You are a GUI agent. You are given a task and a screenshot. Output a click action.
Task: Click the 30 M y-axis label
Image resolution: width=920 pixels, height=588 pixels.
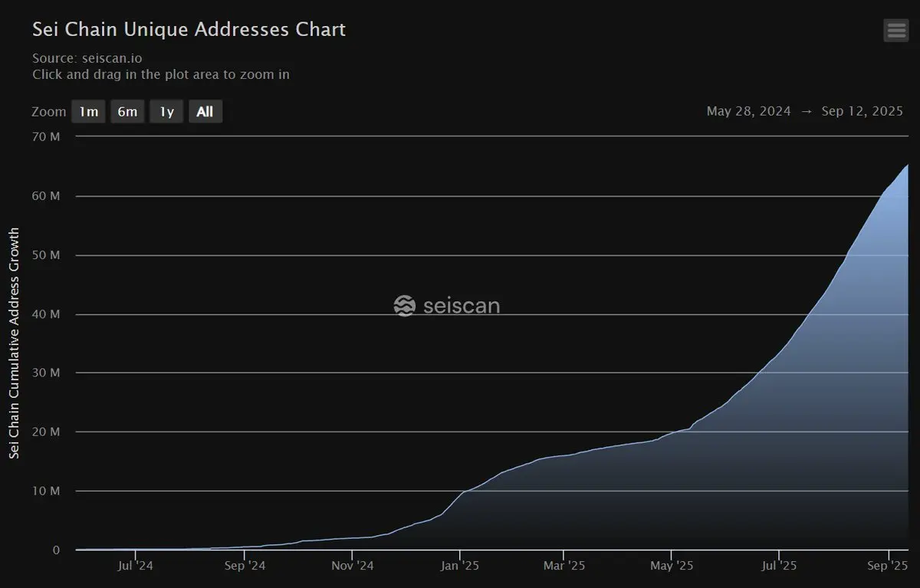point(48,373)
